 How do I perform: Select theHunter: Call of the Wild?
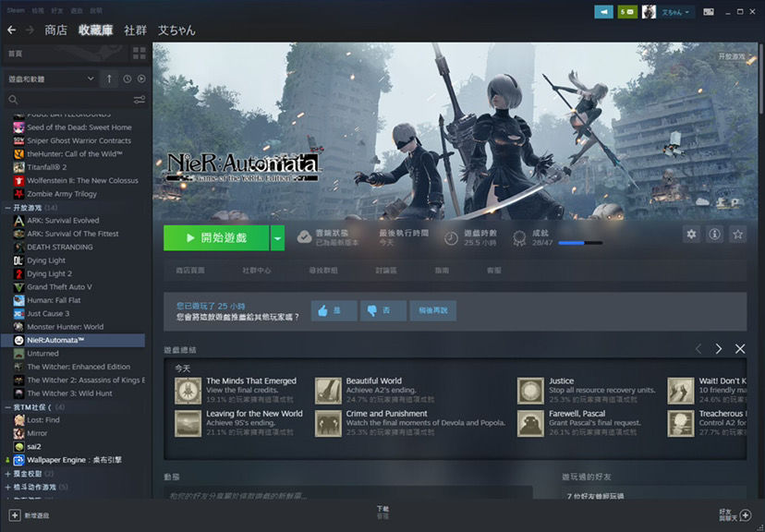(x=75, y=153)
